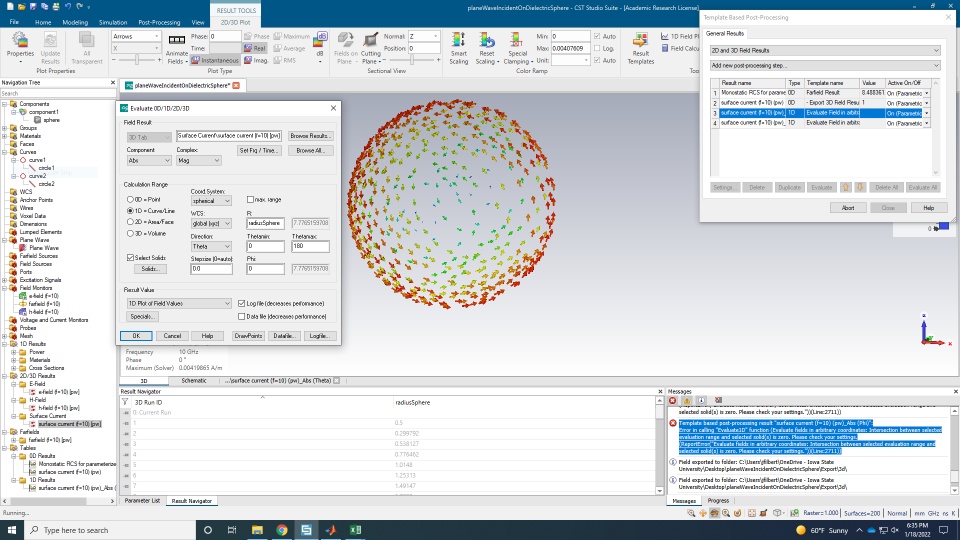Open Add new post-processing step dropdown
The height and width of the screenshot is (540, 960).
pyautogui.click(x=825, y=66)
